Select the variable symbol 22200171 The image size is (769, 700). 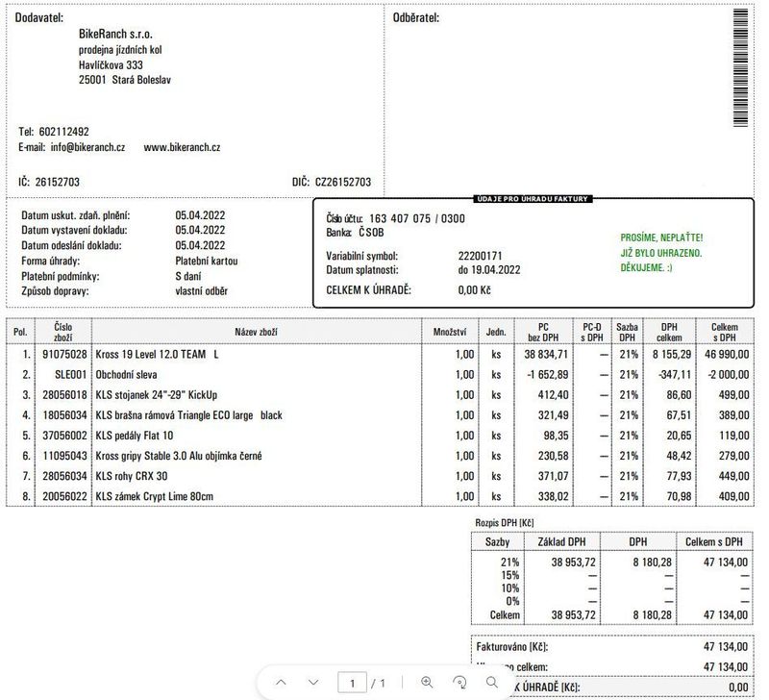click(480, 256)
